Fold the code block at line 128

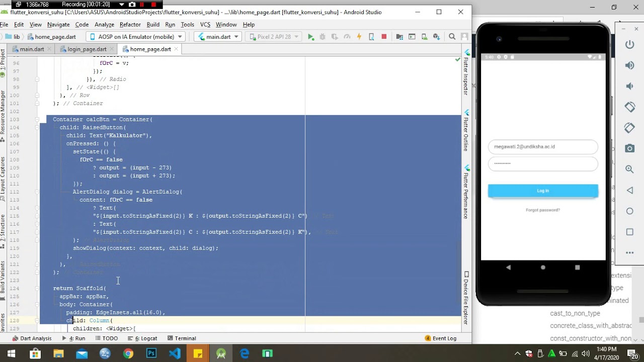click(37, 321)
